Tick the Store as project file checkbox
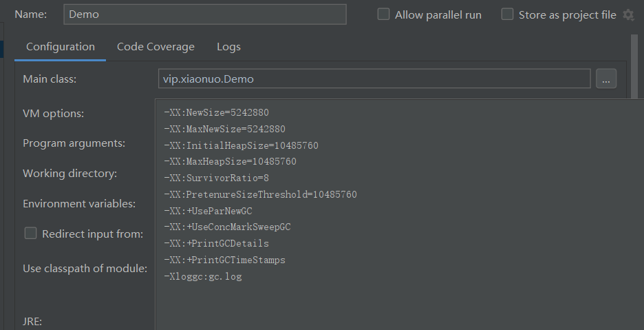Image resolution: width=644 pixels, height=330 pixels. 507,14
